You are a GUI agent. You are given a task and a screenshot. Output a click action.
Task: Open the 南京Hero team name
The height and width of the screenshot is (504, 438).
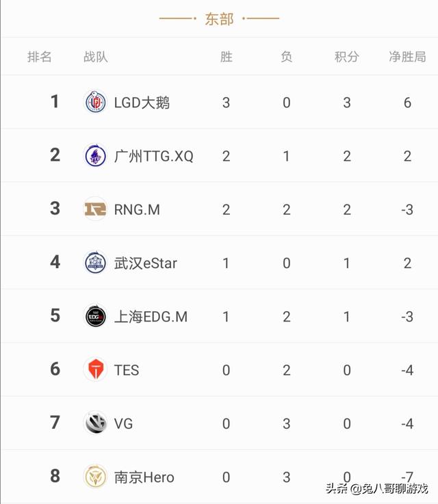pos(144,477)
